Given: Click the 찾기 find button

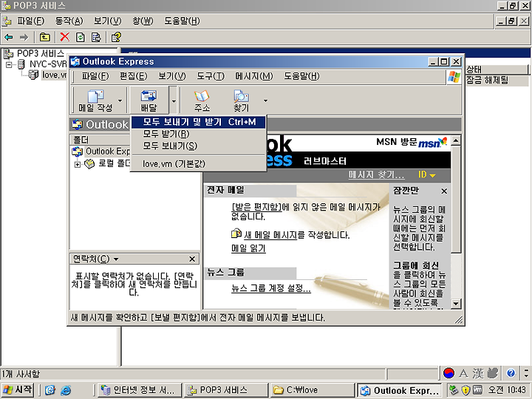Looking at the screenshot, I should point(241,100).
